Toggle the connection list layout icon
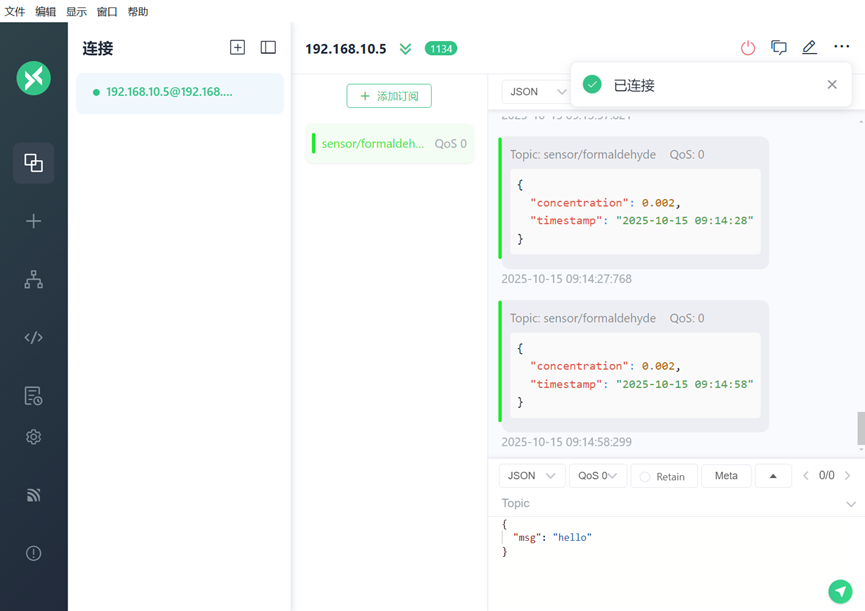 268,48
